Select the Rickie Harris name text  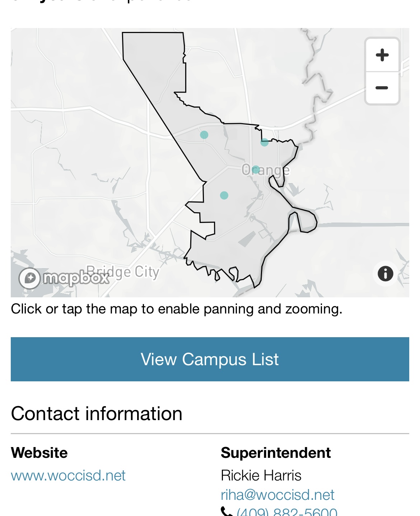tap(261, 475)
